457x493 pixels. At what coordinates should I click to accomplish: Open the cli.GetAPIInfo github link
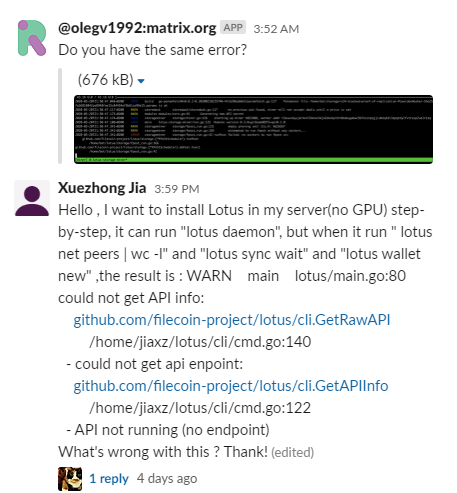pos(231,386)
